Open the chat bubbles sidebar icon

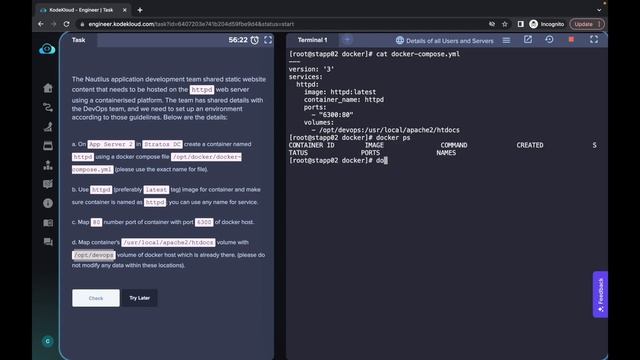pos(48,242)
